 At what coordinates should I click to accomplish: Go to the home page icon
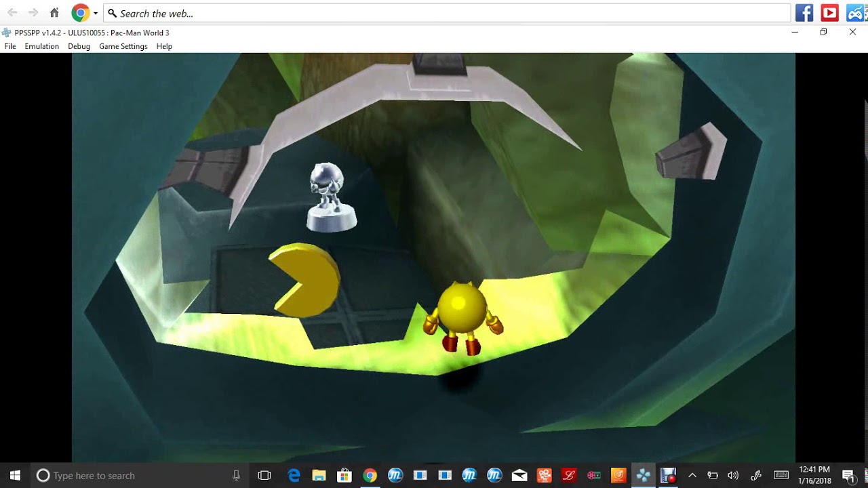(x=54, y=13)
